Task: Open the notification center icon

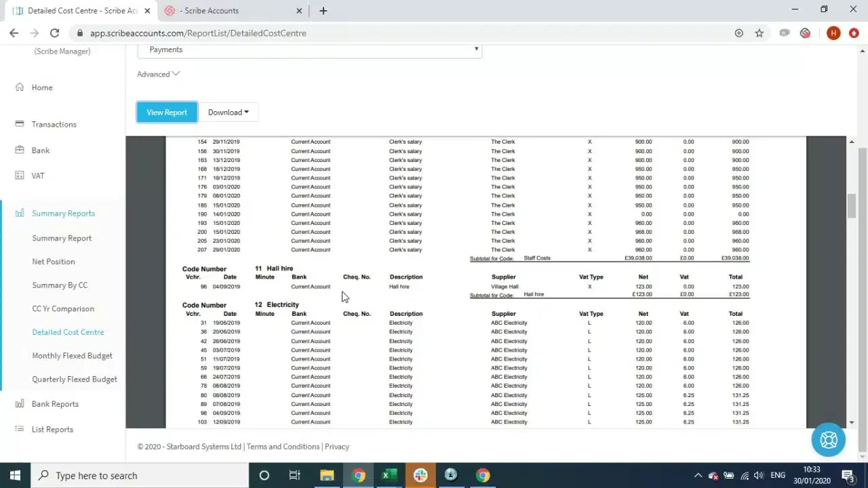Action: click(x=847, y=475)
